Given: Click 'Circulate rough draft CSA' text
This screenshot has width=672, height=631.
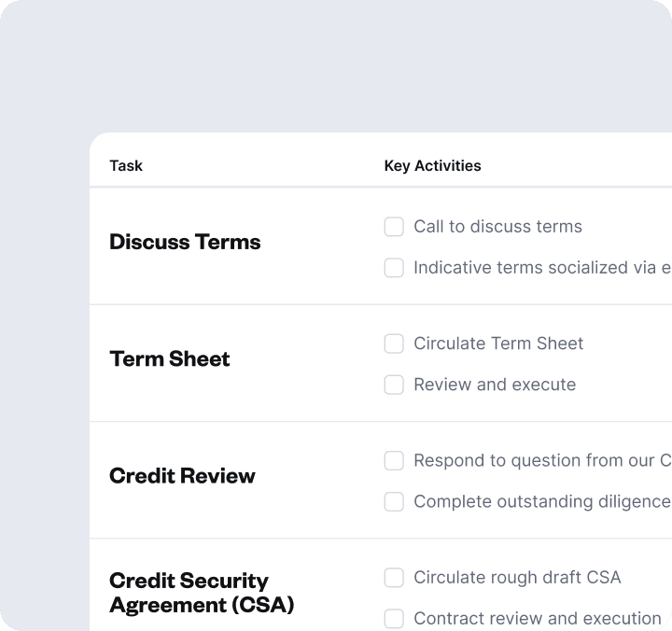Looking at the screenshot, I should click(517, 577).
